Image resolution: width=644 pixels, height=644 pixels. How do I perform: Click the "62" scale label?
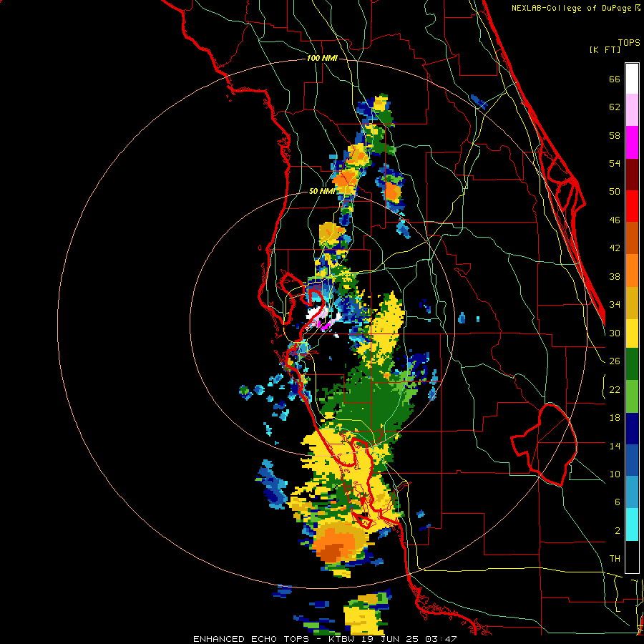615,107
